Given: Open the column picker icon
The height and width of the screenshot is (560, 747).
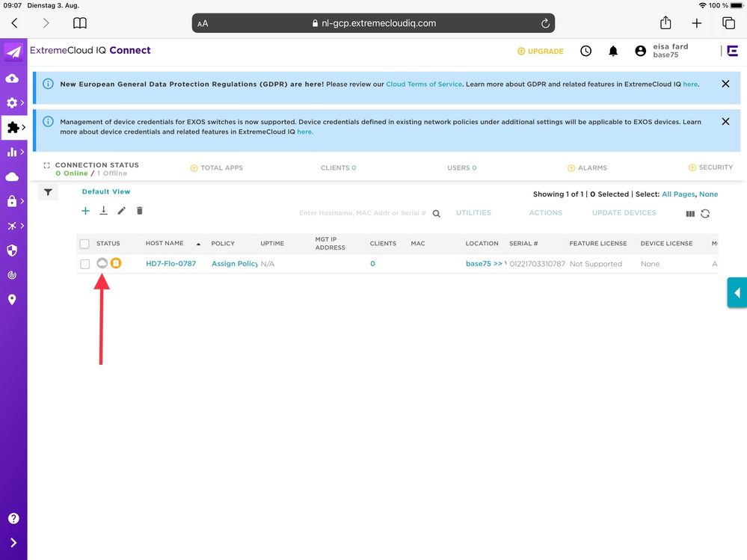Looking at the screenshot, I should point(690,214).
